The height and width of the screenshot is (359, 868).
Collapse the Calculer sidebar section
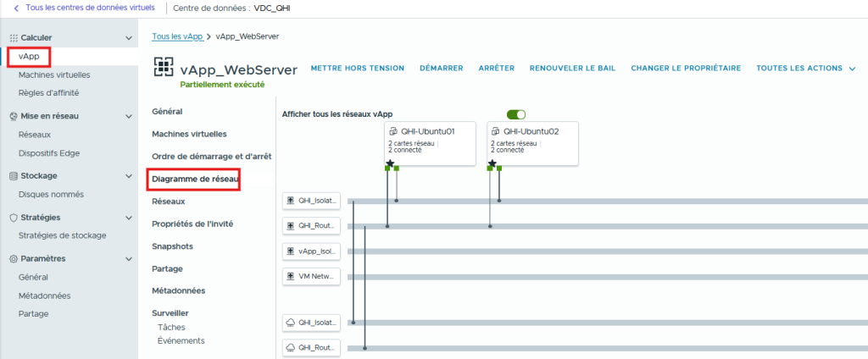pos(129,38)
